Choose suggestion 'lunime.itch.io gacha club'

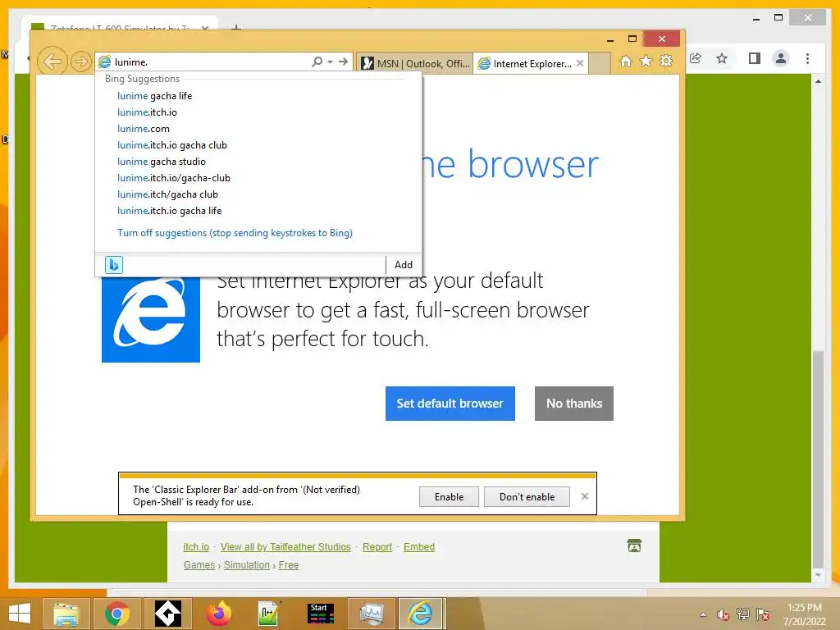tap(172, 145)
